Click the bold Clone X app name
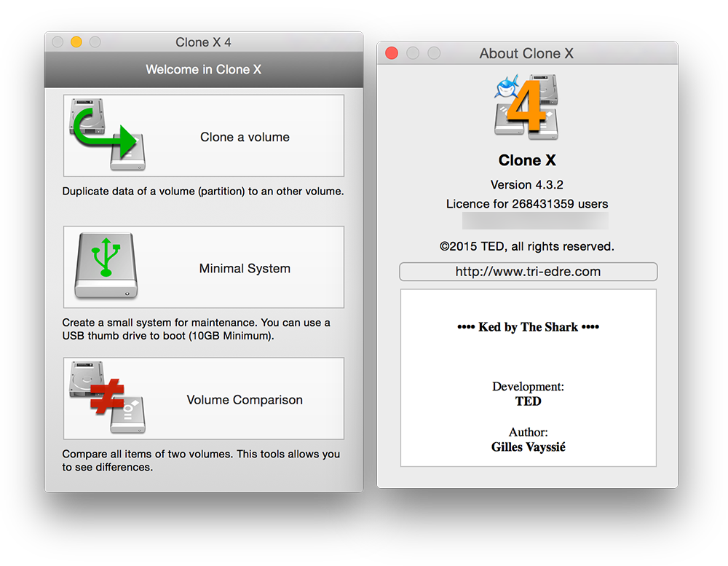The height and width of the screenshot is (566, 728). coord(527,160)
